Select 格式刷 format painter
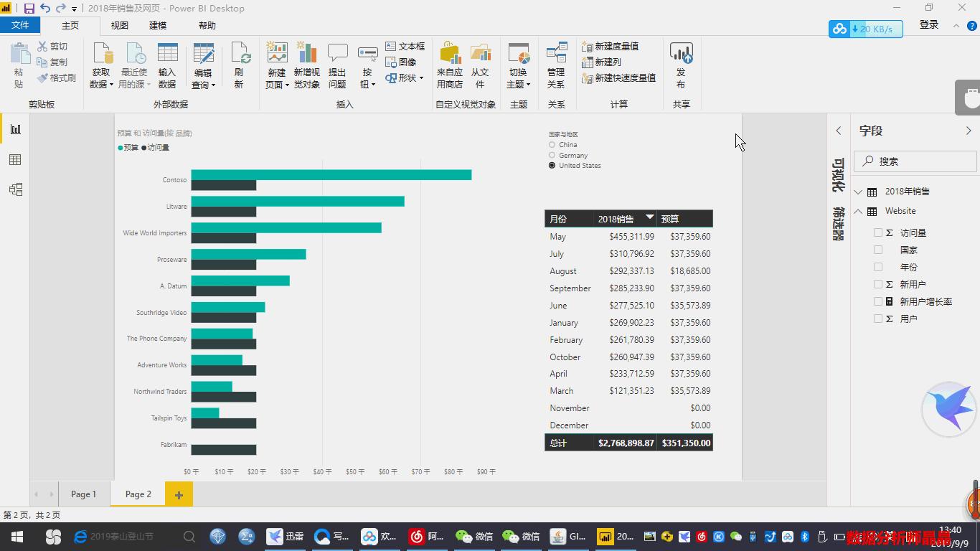 click(x=56, y=78)
